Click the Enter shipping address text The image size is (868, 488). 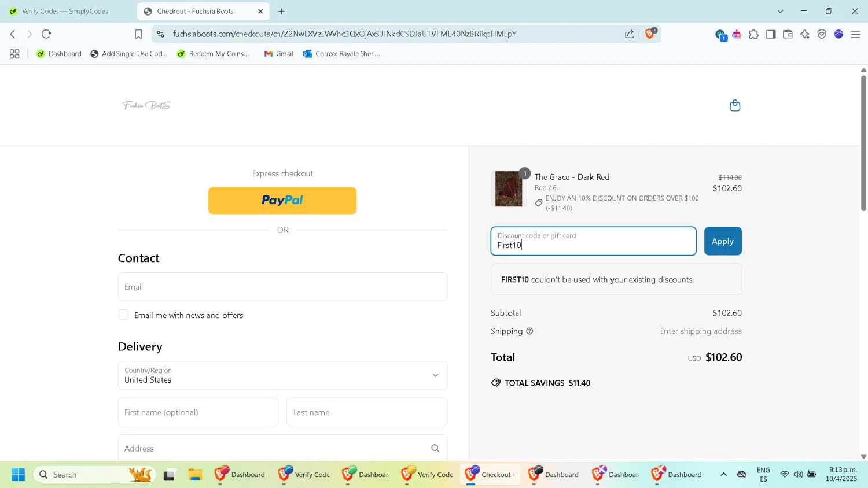[x=701, y=331]
